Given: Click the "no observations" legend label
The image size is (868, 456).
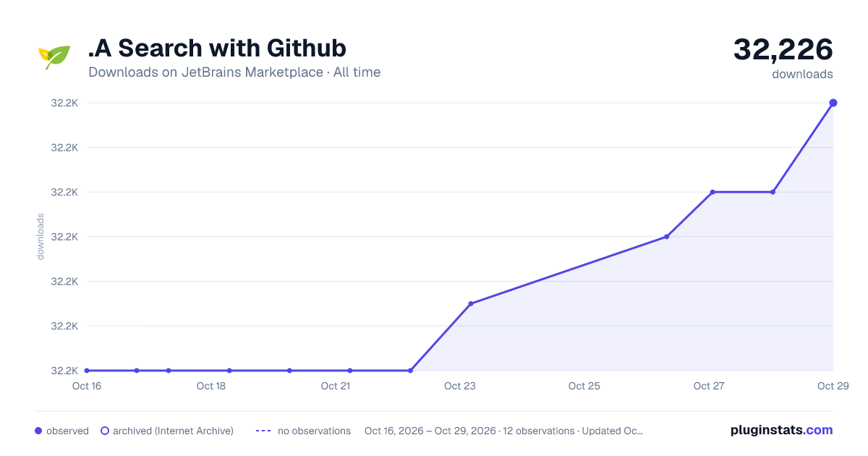Looking at the screenshot, I should click(314, 431).
